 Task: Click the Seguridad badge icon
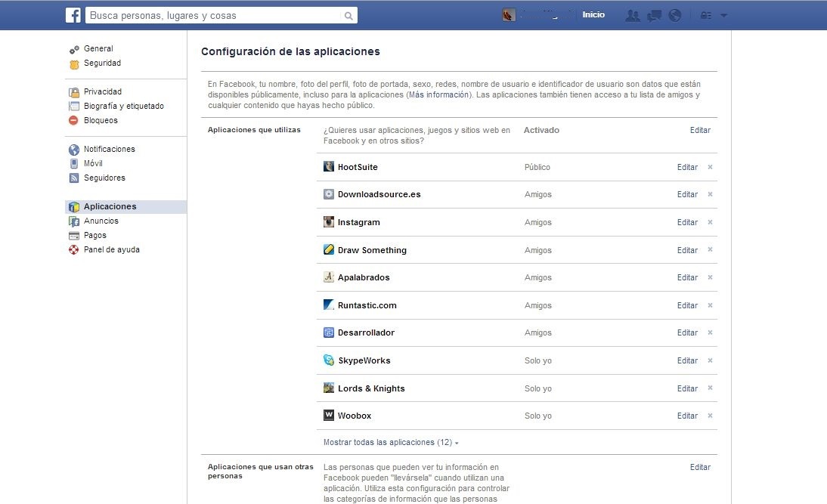[74, 64]
